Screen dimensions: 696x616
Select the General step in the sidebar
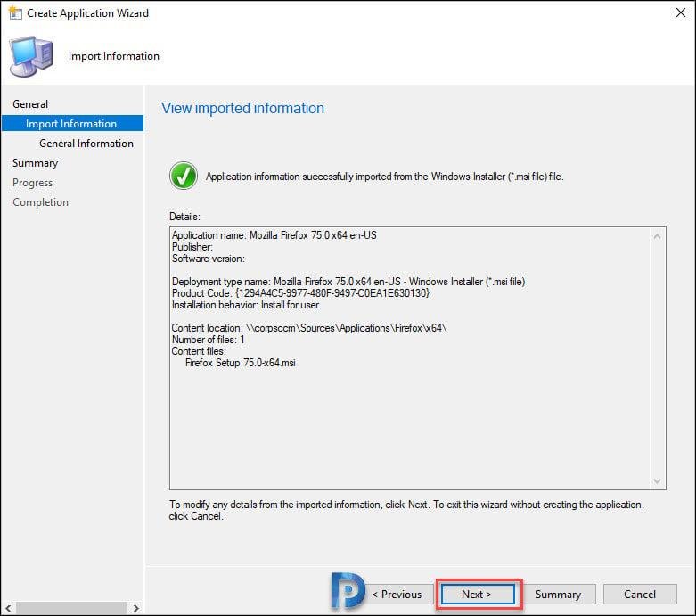[30, 104]
